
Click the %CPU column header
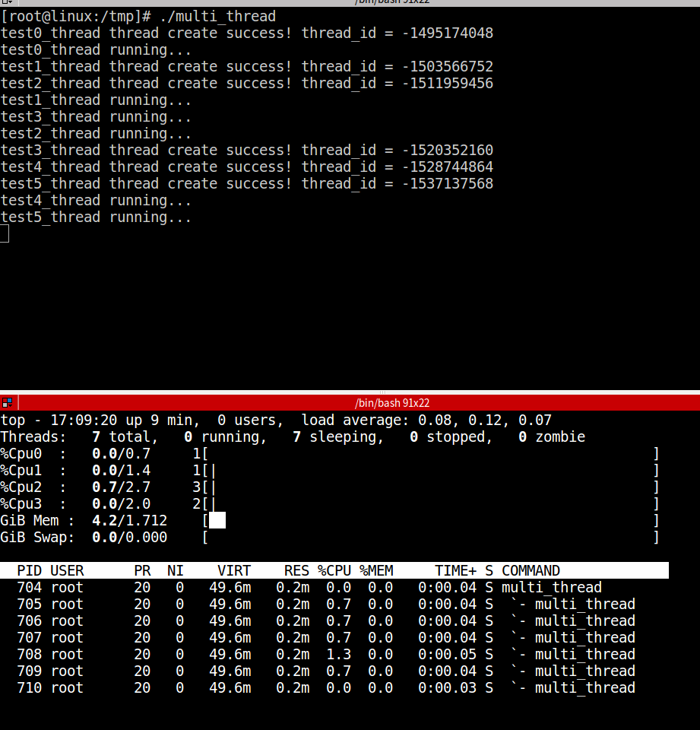tap(334, 570)
